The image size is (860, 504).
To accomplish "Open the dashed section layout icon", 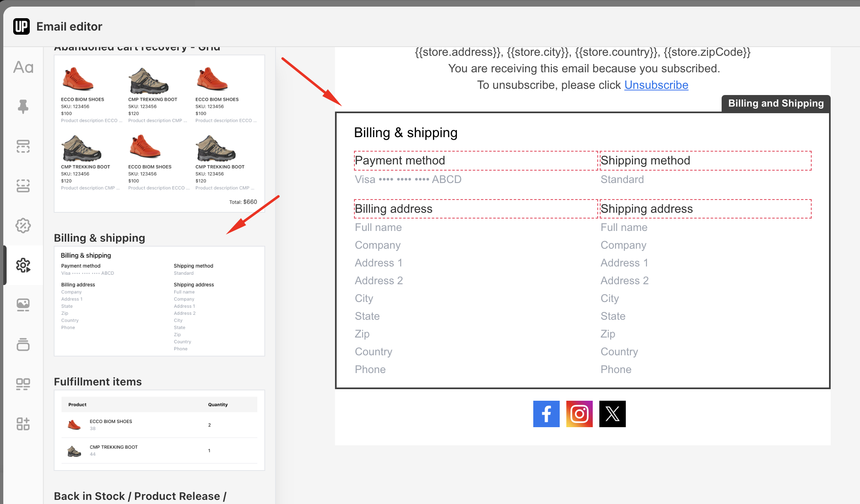I will pos(23,146).
